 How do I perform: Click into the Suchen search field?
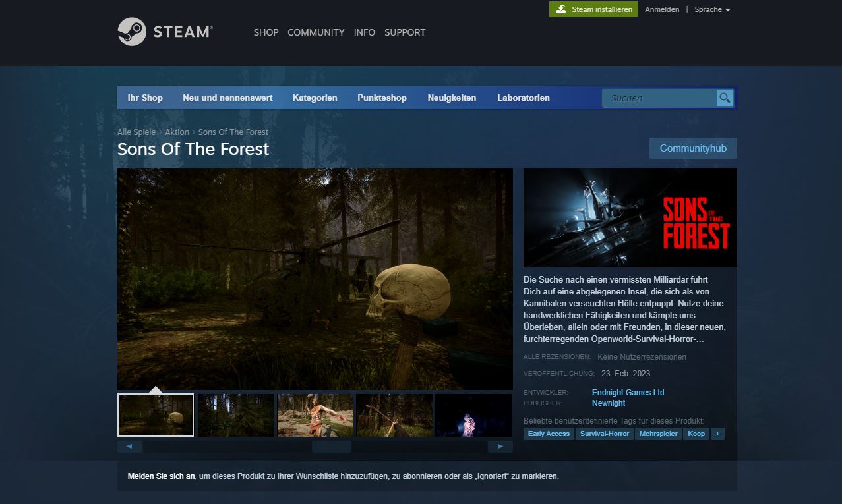[658, 98]
